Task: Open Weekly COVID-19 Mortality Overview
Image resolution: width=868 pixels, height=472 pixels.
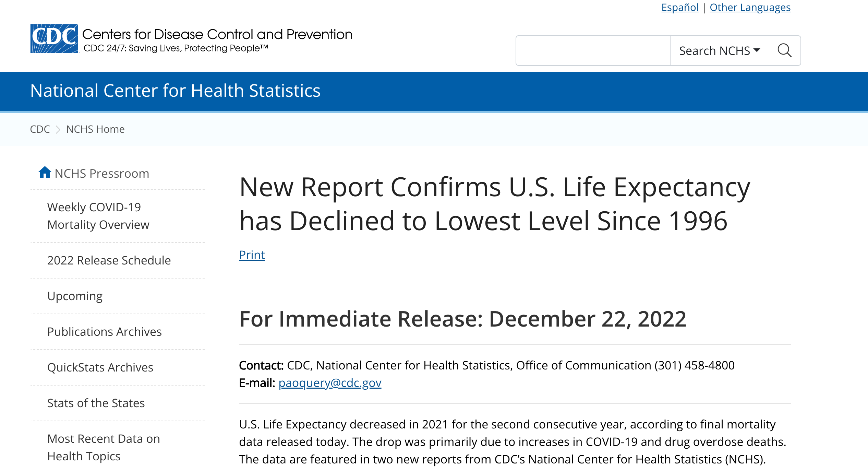Action: pos(98,216)
